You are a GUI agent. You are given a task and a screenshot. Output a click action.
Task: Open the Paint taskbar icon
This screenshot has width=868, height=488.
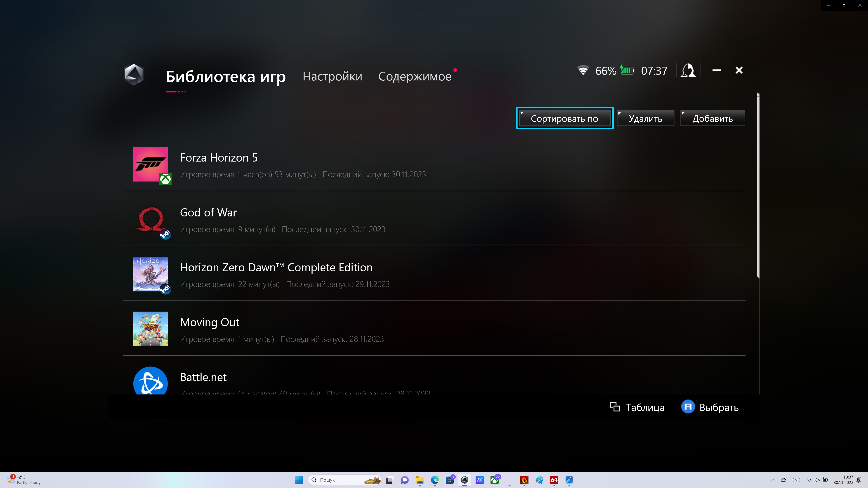tap(539, 480)
